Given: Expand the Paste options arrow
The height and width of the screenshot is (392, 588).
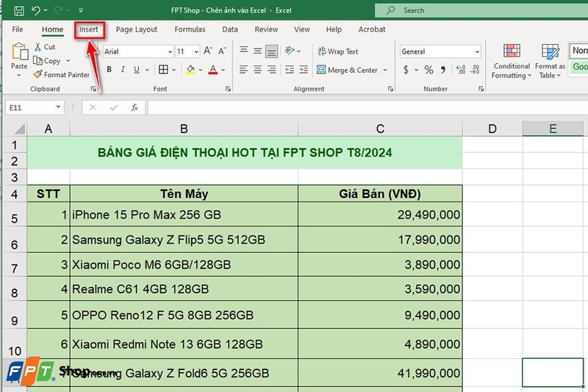Looking at the screenshot, I should [19, 75].
